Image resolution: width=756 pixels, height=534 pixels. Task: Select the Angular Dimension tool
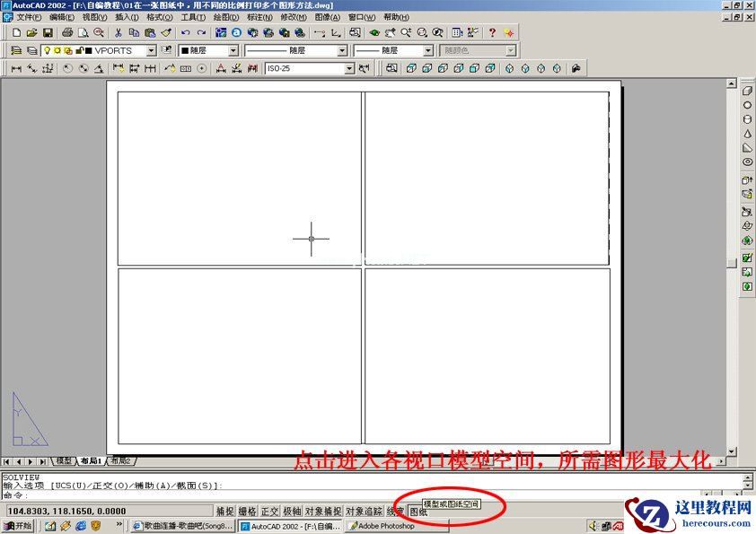[99, 68]
